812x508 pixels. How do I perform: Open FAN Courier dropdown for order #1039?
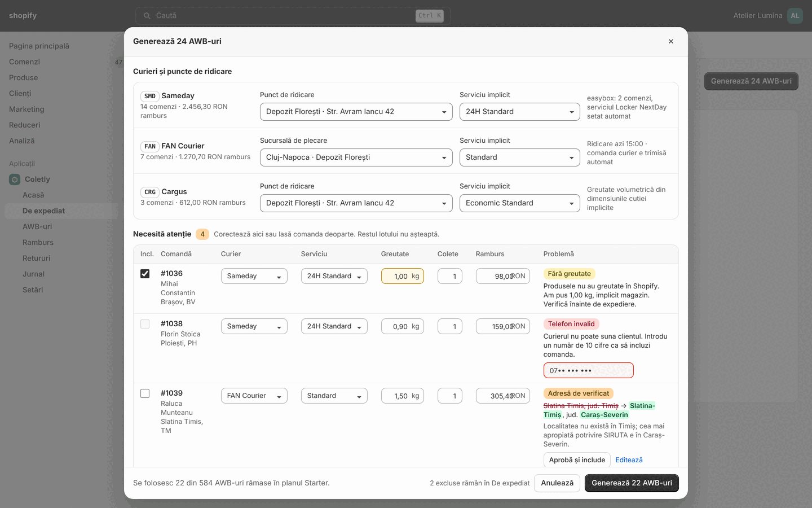click(254, 396)
